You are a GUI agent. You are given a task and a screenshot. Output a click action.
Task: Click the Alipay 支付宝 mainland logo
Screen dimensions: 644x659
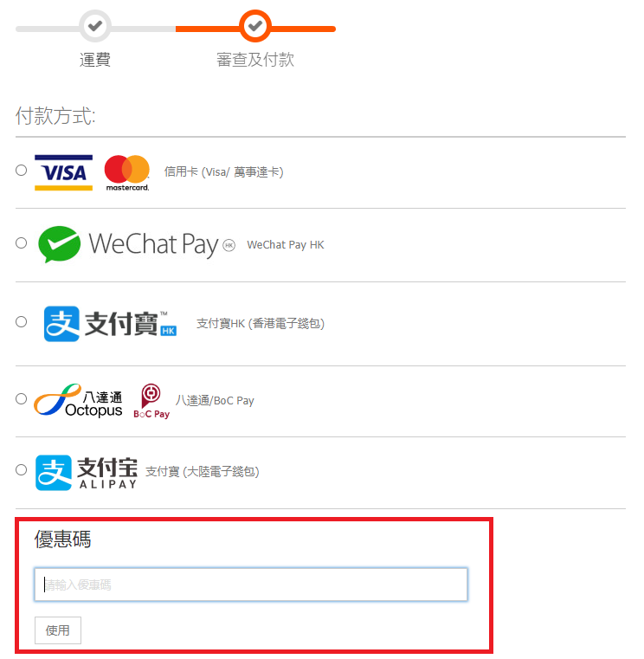click(x=86, y=473)
